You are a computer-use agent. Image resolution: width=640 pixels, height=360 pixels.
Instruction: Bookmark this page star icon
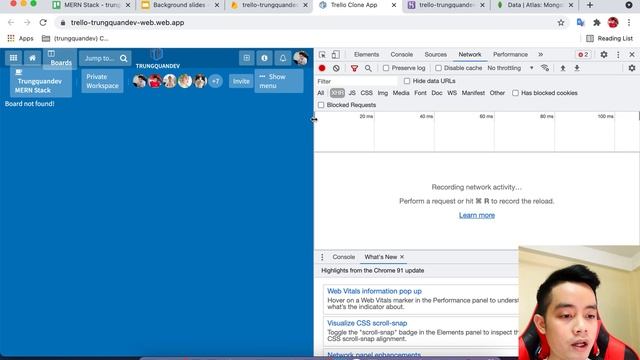click(x=561, y=23)
